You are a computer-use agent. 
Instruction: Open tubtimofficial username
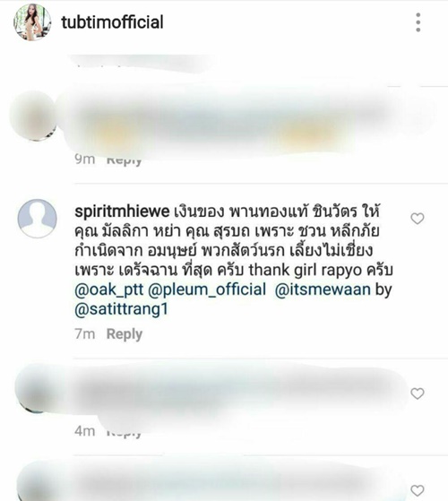[112, 22]
